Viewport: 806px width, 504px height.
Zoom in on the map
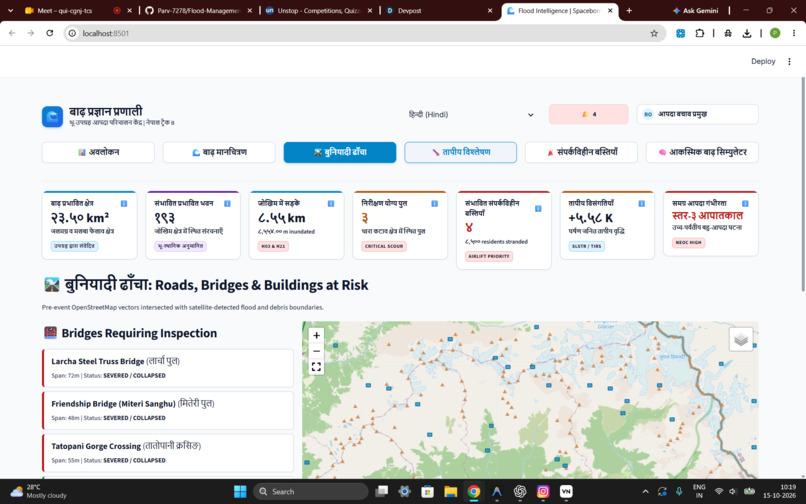317,335
